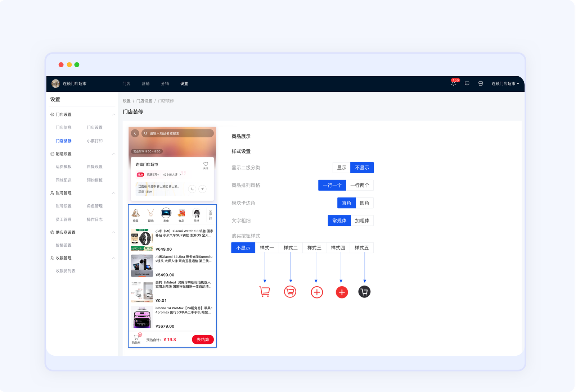576x392 pixels.
Task: Tap the phone call icon in store card
Action: 192,189
